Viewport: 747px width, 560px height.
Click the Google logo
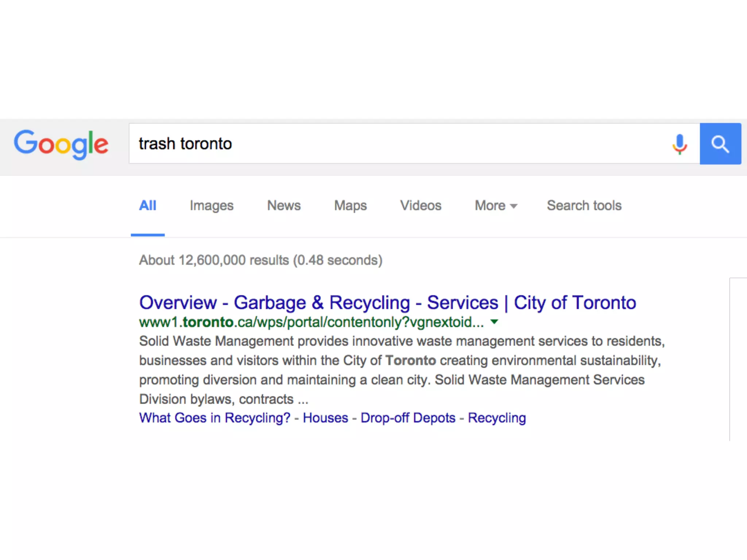pyautogui.click(x=61, y=144)
